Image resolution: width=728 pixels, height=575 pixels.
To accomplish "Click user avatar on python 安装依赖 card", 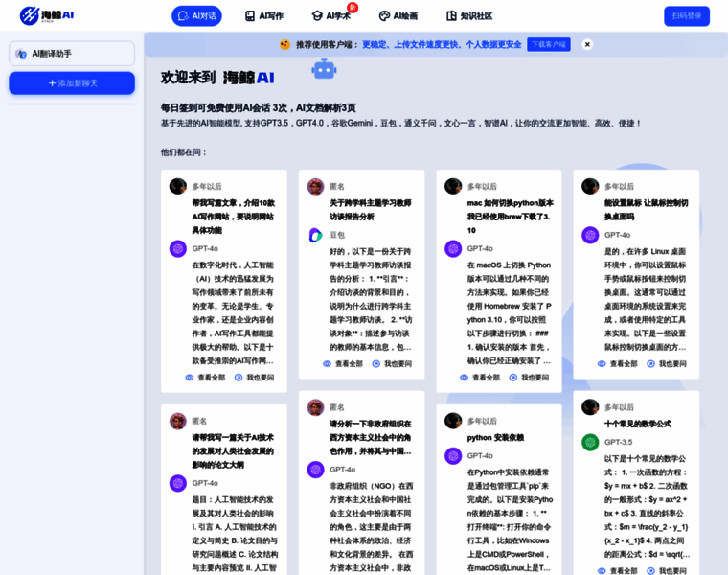I will coord(453,421).
